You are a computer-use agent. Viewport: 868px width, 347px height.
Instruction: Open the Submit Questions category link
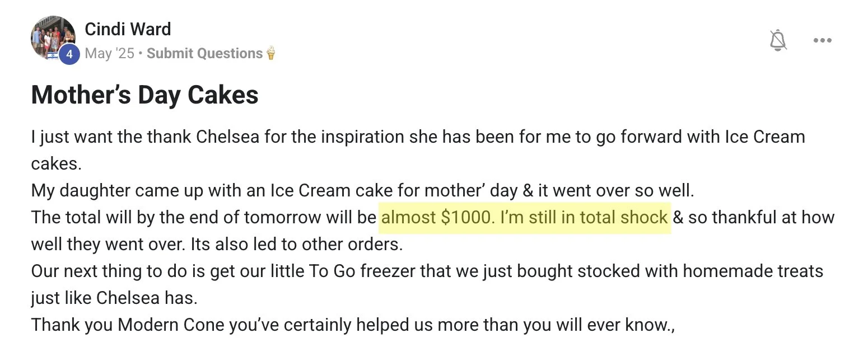(x=204, y=54)
